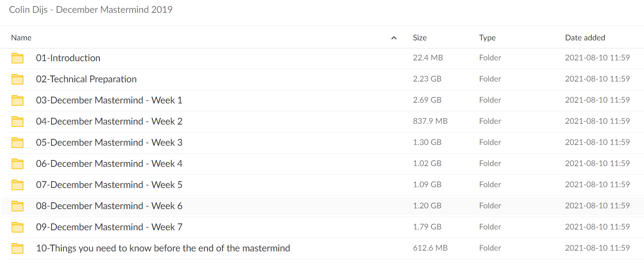Open 04-December Mastermind - Week 2
The height and width of the screenshot is (271, 644).
pyautogui.click(x=109, y=121)
